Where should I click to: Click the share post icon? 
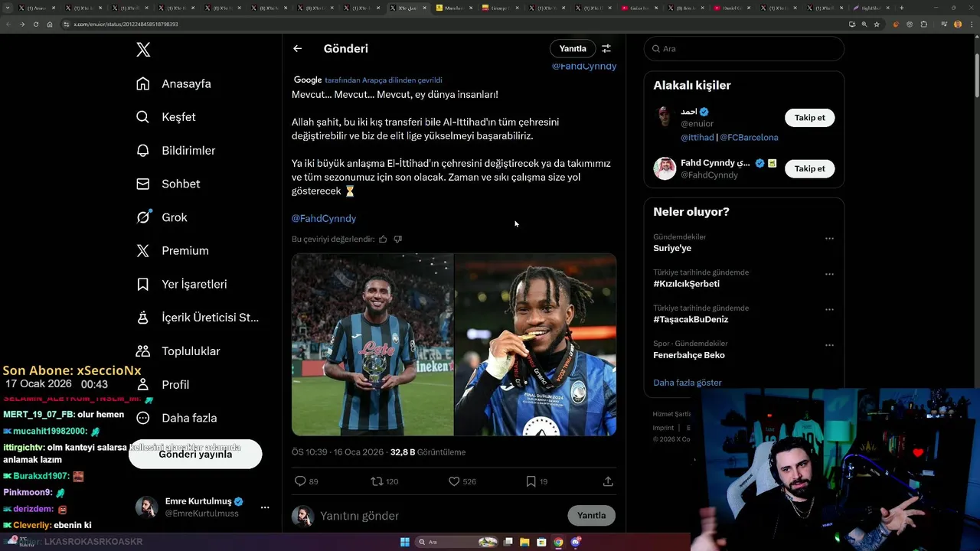pyautogui.click(x=608, y=481)
